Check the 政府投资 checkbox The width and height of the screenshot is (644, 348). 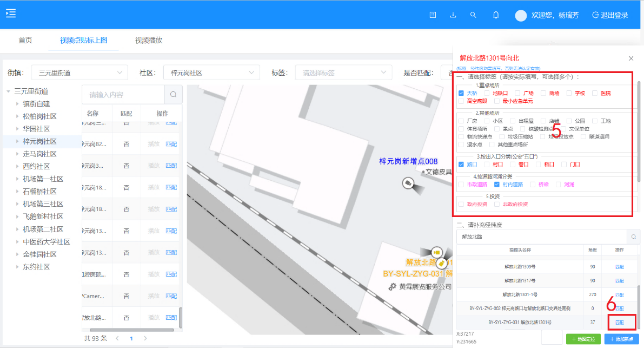click(x=461, y=204)
